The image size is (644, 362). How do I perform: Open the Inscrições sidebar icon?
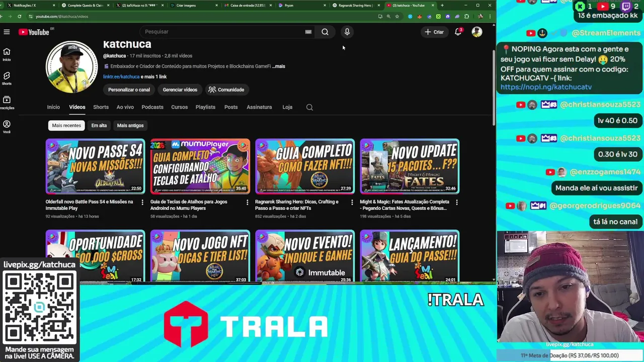click(7, 103)
